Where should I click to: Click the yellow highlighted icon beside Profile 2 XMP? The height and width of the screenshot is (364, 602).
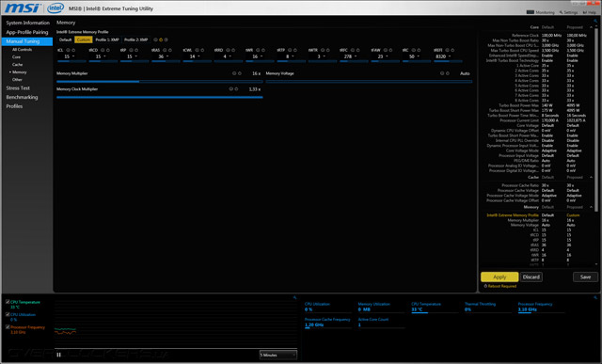pyautogui.click(x=161, y=40)
